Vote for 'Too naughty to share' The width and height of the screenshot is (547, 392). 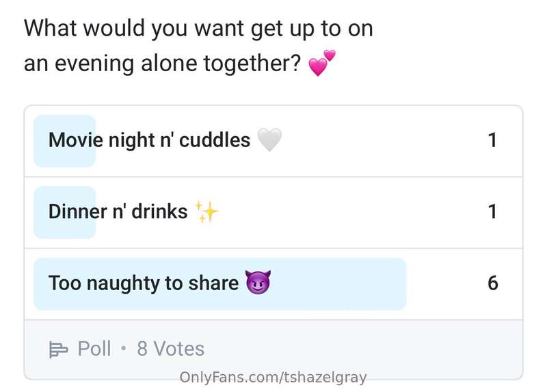tap(273, 284)
